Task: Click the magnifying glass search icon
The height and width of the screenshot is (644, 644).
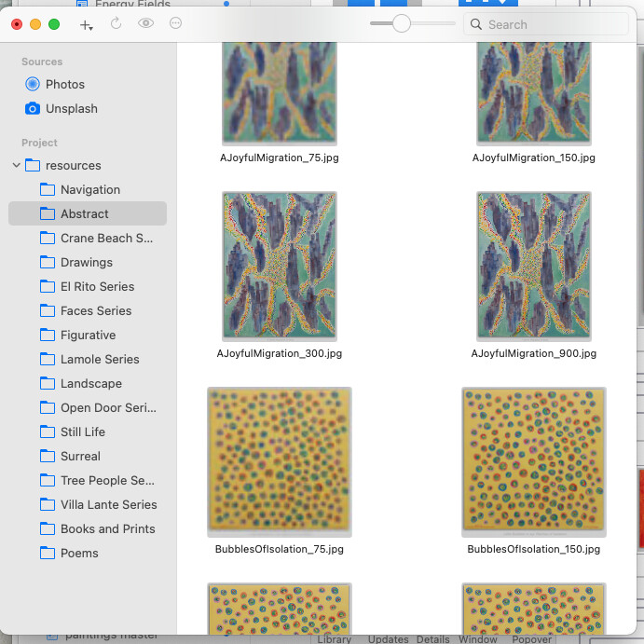Action: [x=475, y=24]
